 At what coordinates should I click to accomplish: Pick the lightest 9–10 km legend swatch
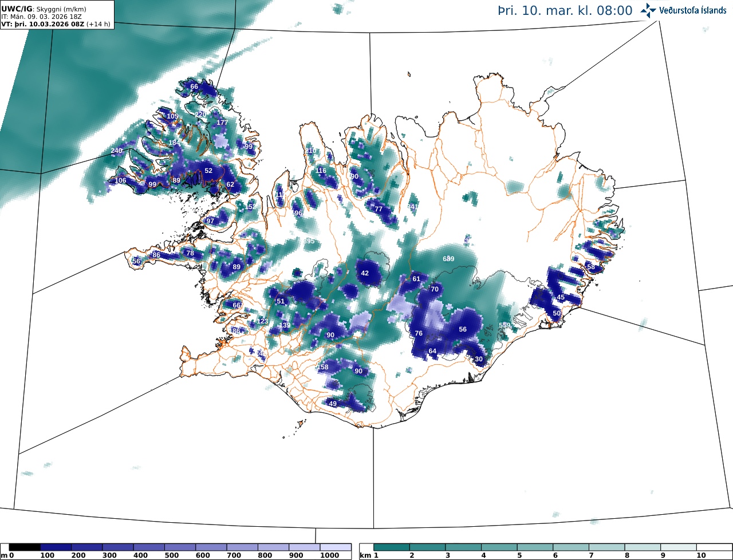tap(679, 547)
